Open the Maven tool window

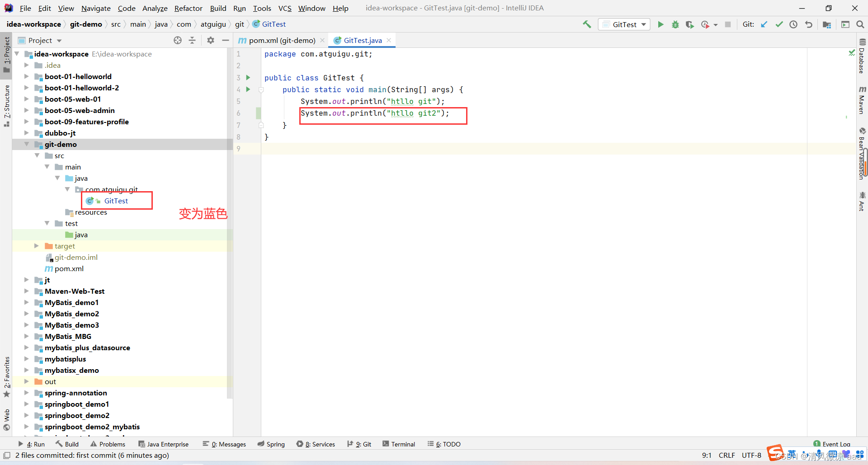point(862,100)
